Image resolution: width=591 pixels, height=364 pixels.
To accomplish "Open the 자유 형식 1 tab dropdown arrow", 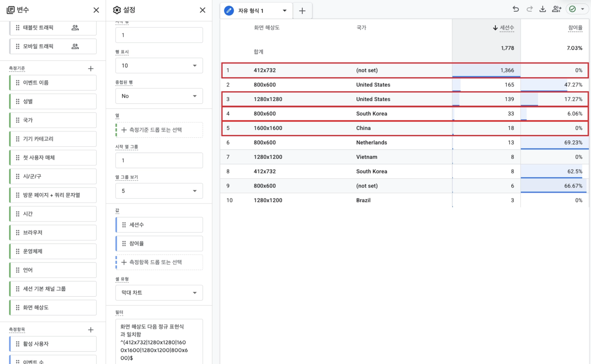I will point(284,11).
